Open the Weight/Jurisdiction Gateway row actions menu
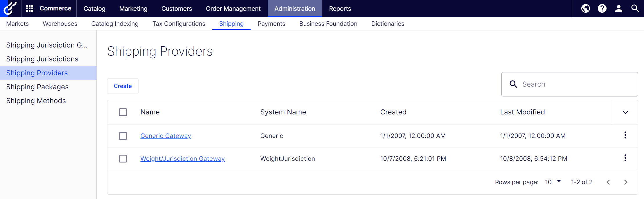 point(625,158)
